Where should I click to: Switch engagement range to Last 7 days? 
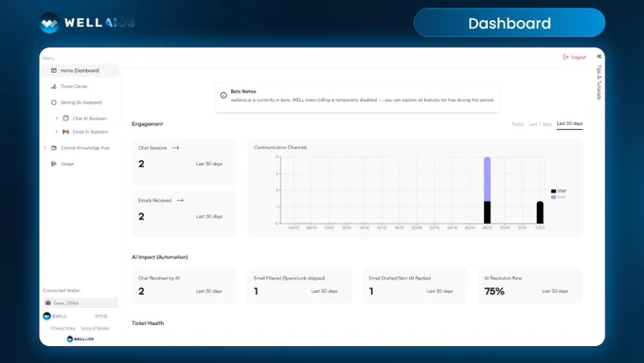540,124
